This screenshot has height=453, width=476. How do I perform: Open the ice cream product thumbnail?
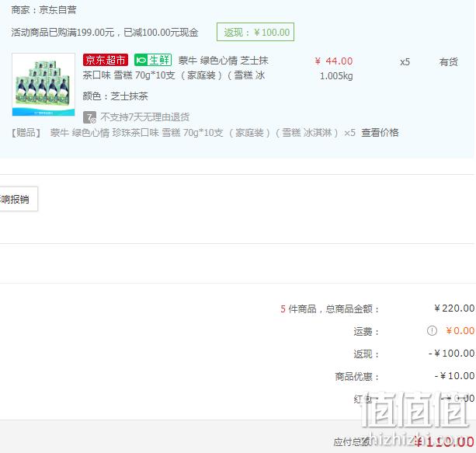point(43,85)
